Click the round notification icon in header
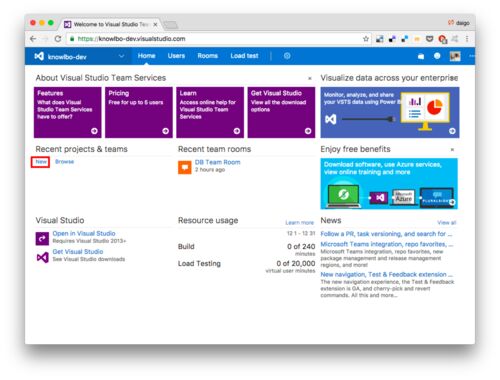Image resolution: width=500 pixels, height=380 pixels. (437, 56)
